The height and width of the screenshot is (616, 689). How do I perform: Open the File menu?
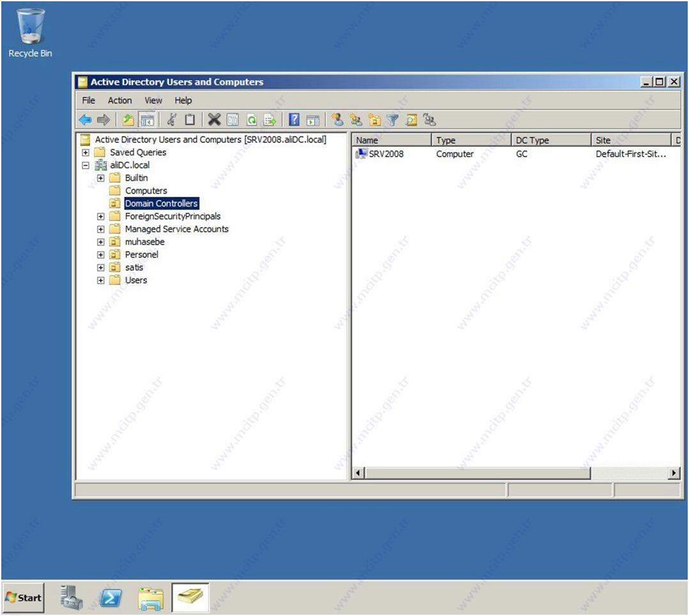coord(88,100)
